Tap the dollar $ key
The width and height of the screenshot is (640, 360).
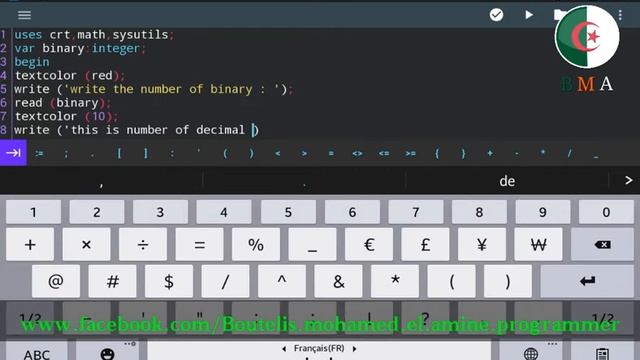tap(169, 281)
